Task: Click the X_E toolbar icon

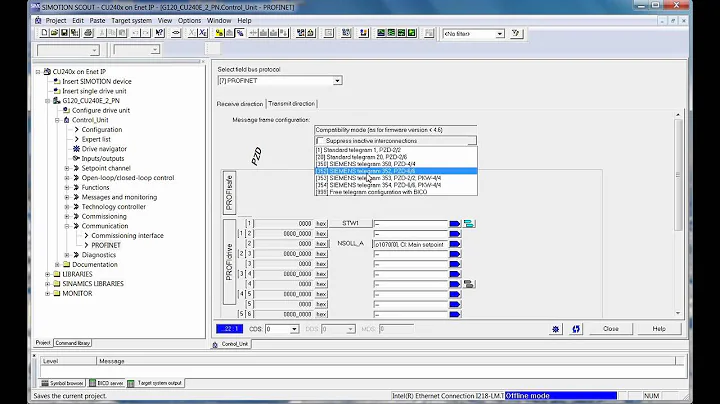Action: (x=203, y=33)
